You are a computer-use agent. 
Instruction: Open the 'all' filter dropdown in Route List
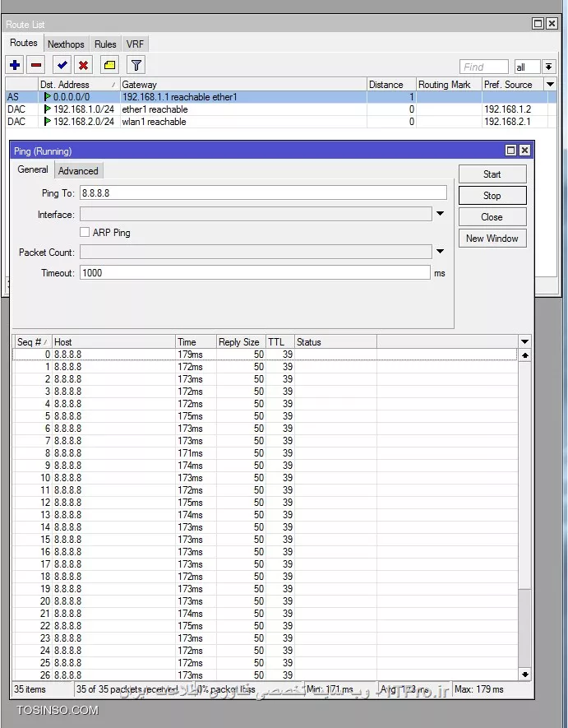548,67
